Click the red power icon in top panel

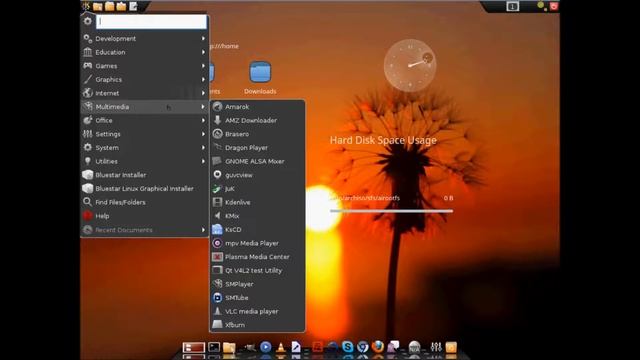(x=554, y=6)
